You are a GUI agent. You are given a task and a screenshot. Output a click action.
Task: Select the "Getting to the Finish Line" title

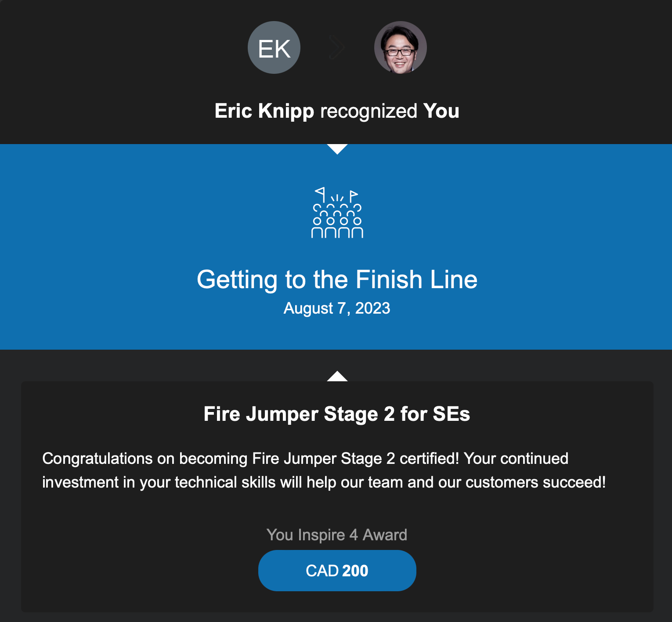pyautogui.click(x=337, y=279)
